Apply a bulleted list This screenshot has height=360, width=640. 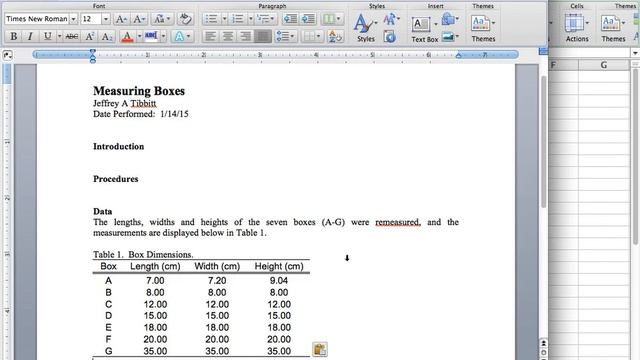point(211,19)
